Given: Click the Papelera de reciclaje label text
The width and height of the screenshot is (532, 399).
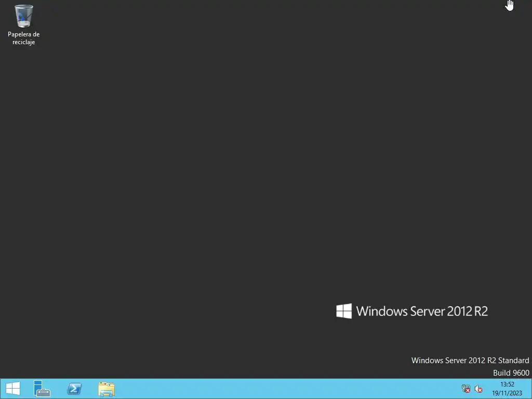Looking at the screenshot, I should [24, 38].
